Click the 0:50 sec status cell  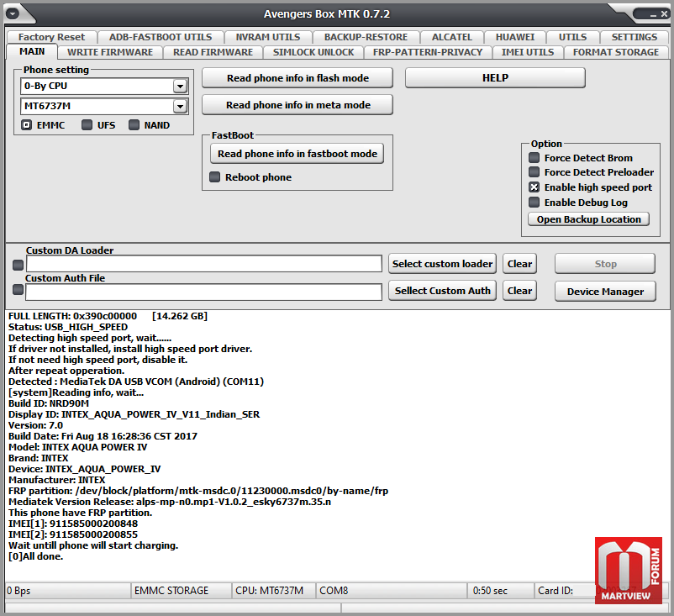point(500,591)
